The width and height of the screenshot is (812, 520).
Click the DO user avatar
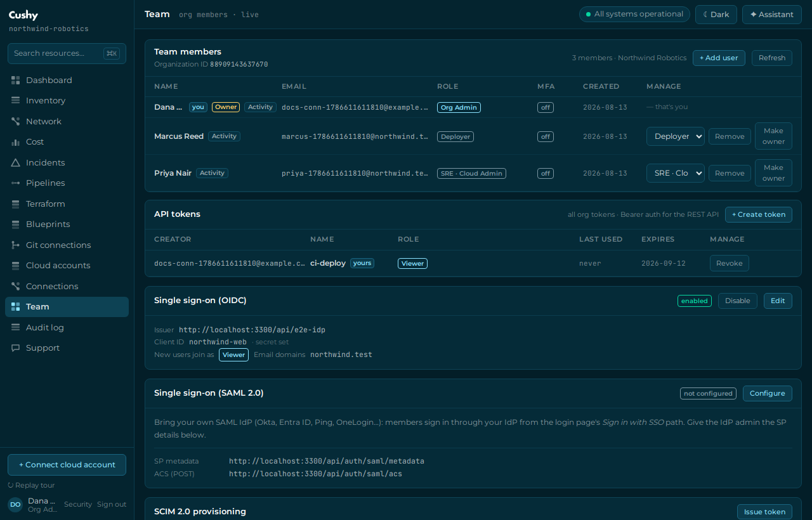(x=15, y=505)
